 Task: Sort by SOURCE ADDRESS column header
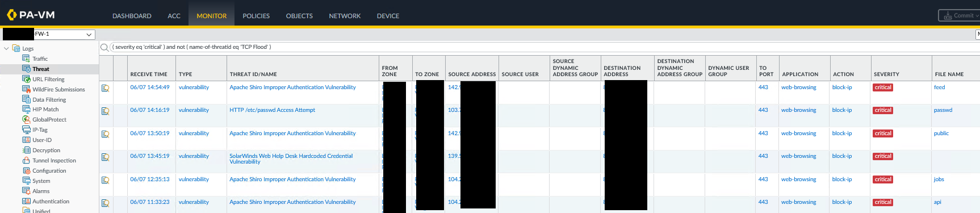472,74
